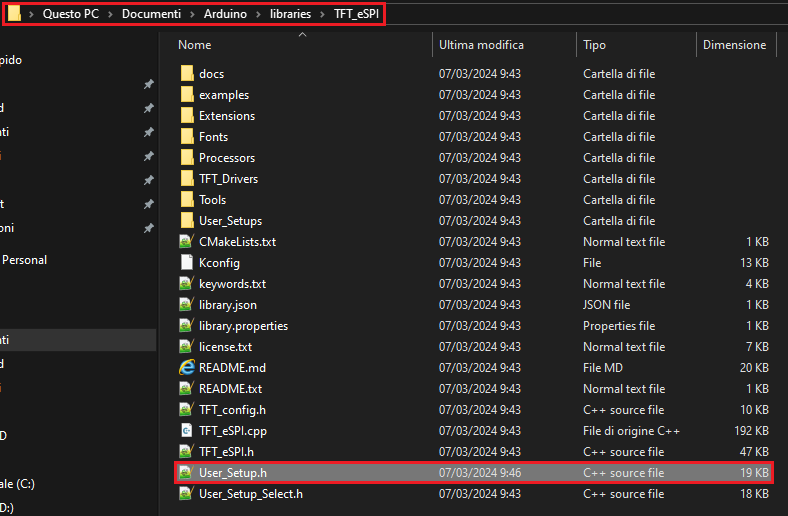Viewport: 788px width, 516px height.
Task: Click the library.json file icon
Action: coord(186,304)
